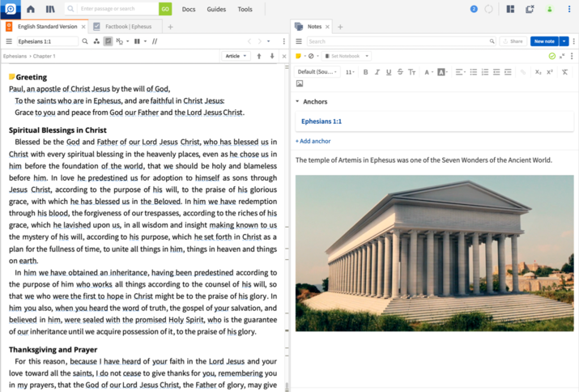Click the magnifier in the top search box

point(70,9)
